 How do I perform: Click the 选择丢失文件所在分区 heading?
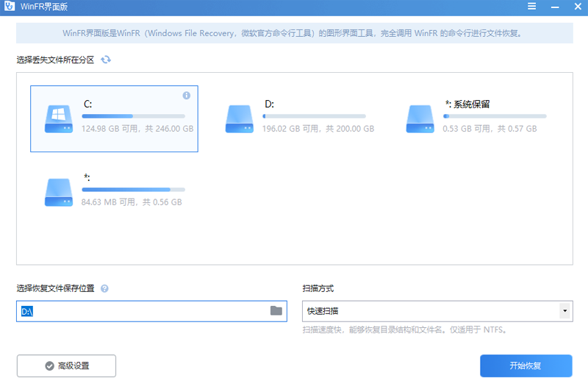pos(55,60)
